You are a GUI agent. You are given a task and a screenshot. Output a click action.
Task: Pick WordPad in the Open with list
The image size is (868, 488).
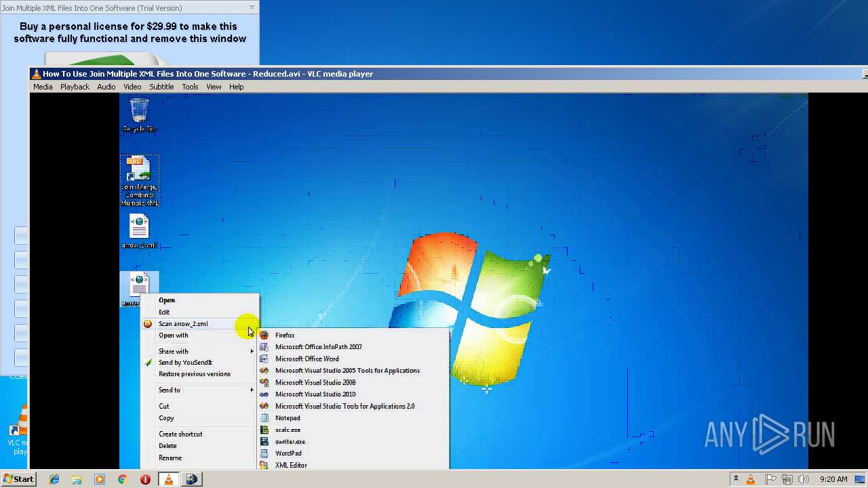coord(288,453)
